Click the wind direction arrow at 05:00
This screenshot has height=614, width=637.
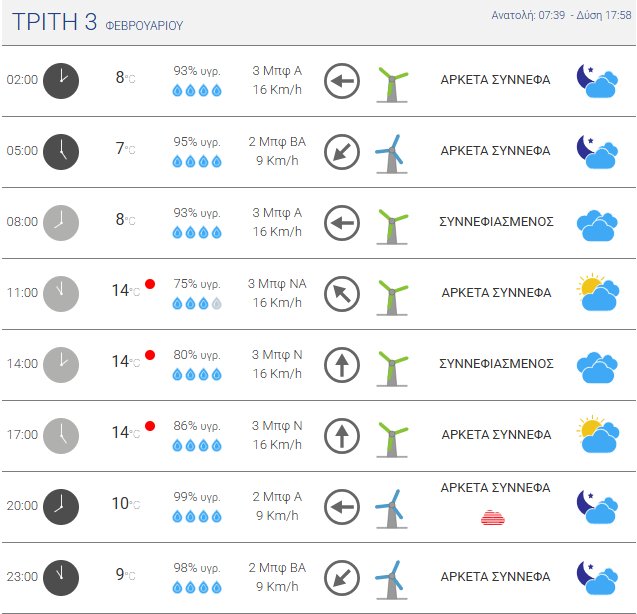[343, 151]
